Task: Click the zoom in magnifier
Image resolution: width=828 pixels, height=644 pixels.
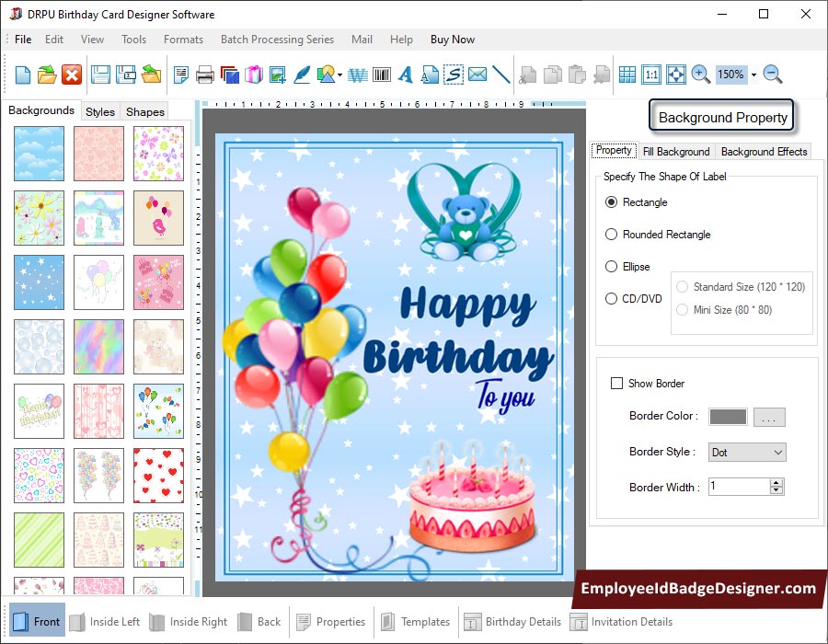Action: coord(700,75)
